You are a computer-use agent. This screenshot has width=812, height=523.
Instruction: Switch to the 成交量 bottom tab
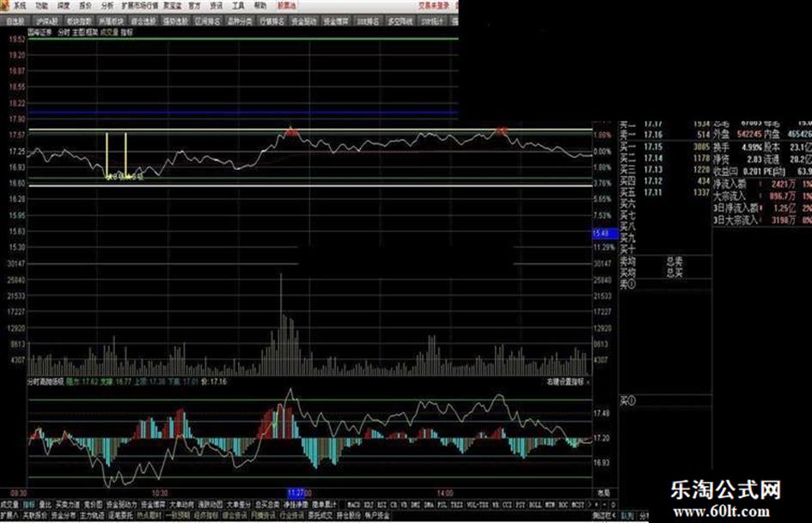point(9,504)
